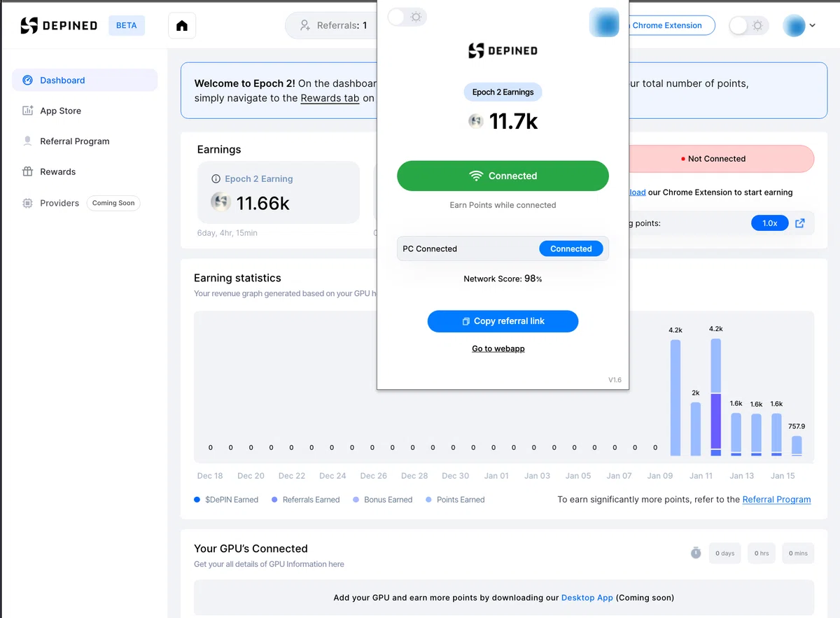Click the BETA badge
Viewport: 840px width, 618px height.
coord(127,25)
